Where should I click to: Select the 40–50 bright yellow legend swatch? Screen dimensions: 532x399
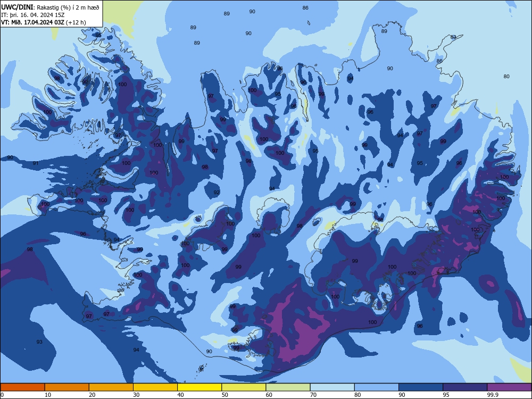tap(199, 387)
